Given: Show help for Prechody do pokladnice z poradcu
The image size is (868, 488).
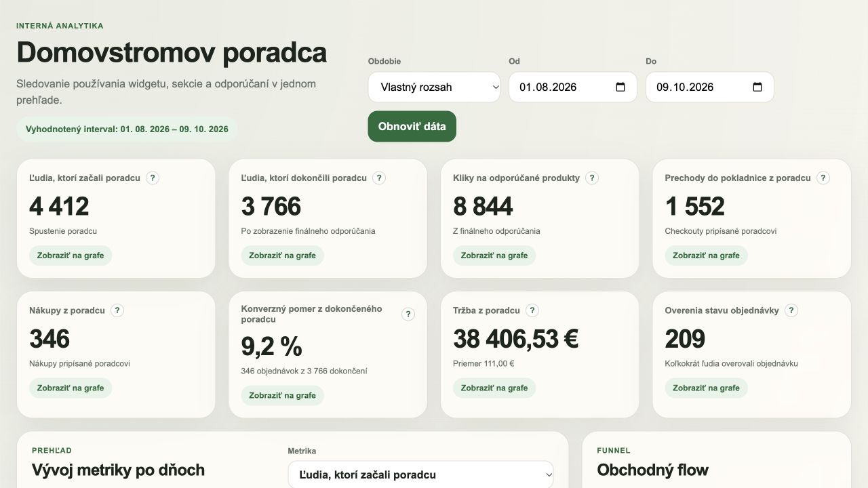Looking at the screenshot, I should tap(823, 178).
